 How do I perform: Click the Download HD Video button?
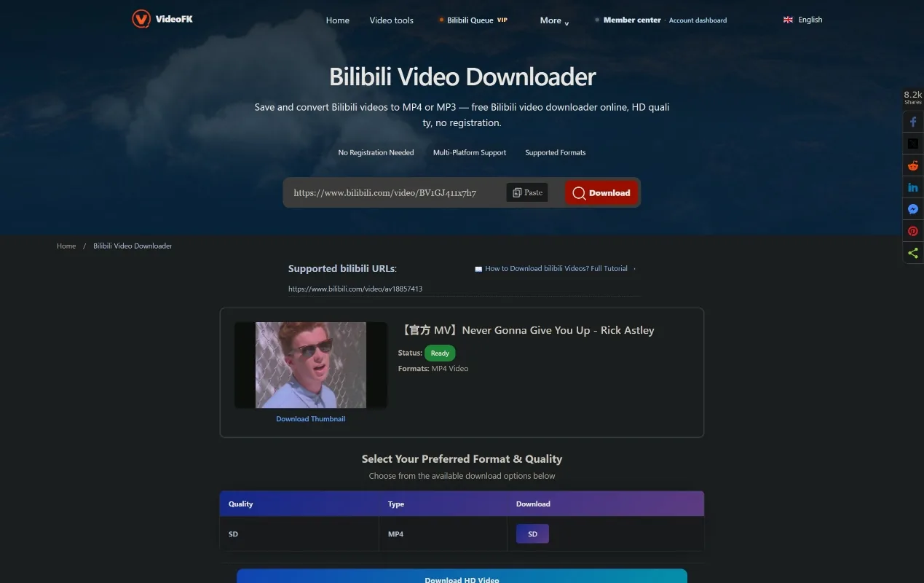462,576
